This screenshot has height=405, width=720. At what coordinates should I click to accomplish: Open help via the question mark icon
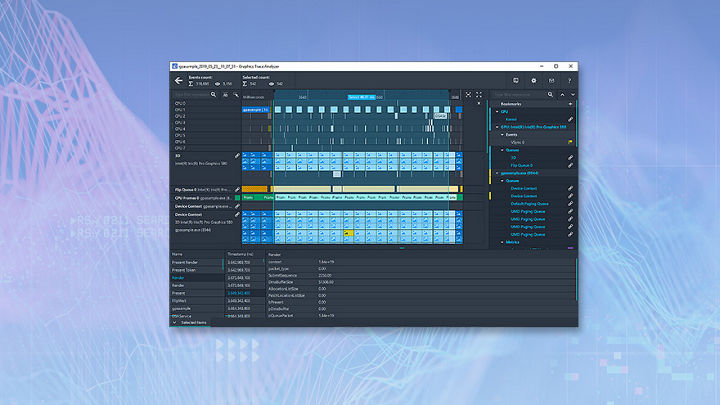(569, 80)
